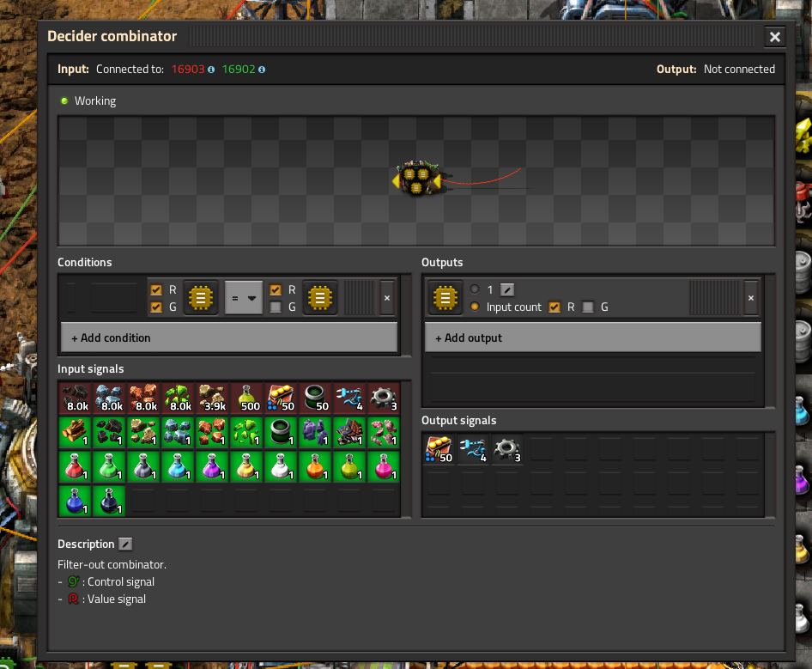Click the white science pack flask signal
This screenshot has width=812, height=669.
[281, 466]
